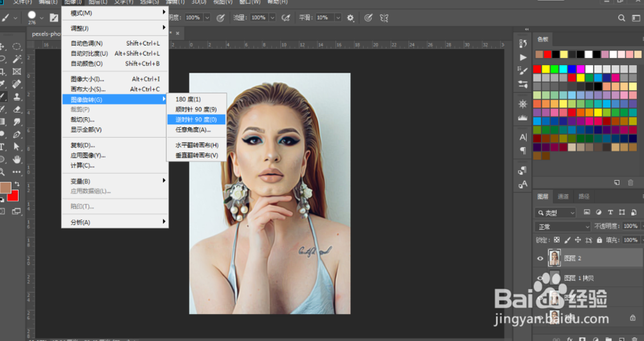Screen dimensions: 644x341
Task: Open the smoothing 平滑 dropdown arrow
Action: pos(338,17)
